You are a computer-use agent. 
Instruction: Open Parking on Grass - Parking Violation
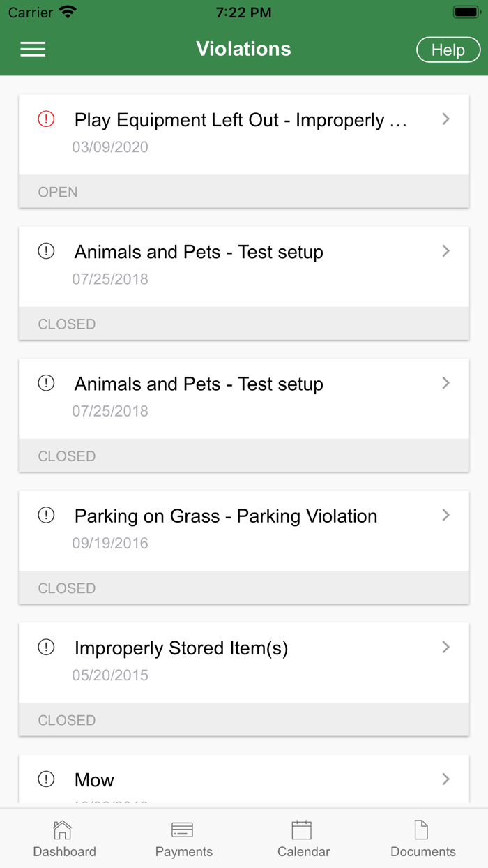(x=226, y=516)
